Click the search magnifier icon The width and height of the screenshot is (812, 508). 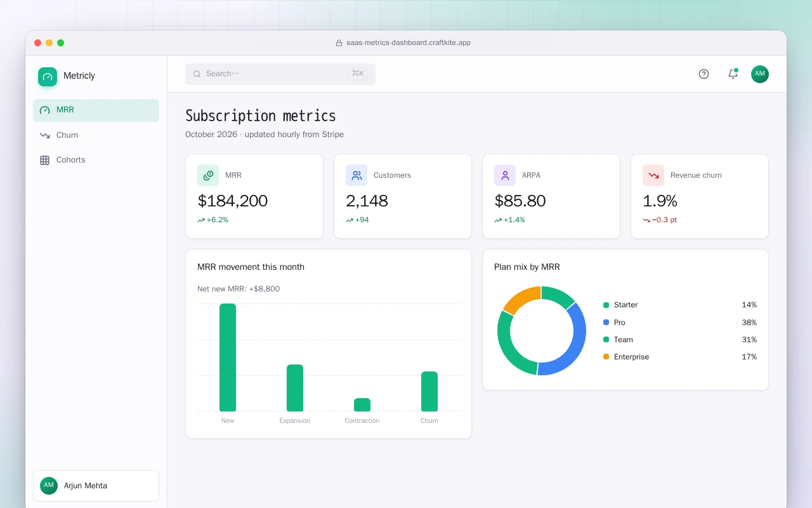(x=197, y=74)
